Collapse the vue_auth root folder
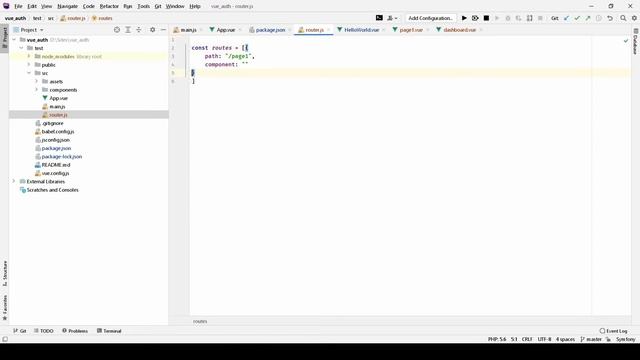This screenshot has height=360, width=640. (x=14, y=40)
